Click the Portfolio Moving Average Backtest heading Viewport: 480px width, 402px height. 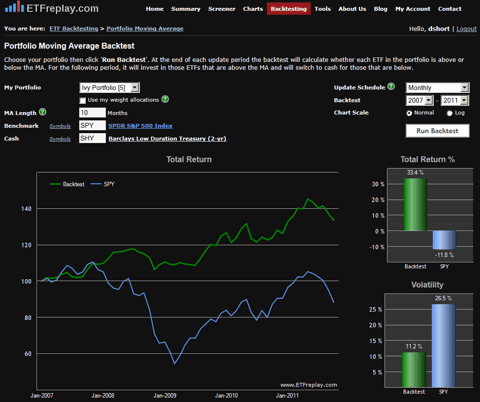[69, 46]
